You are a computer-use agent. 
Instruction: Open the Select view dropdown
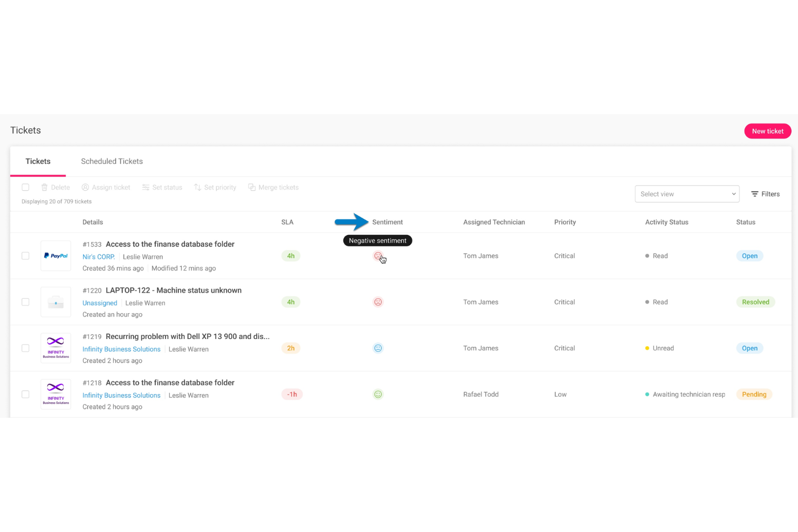(687, 194)
